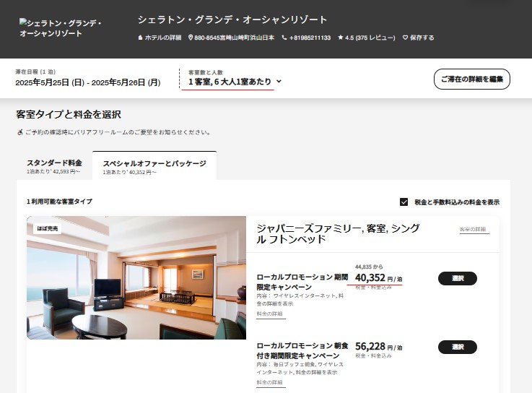Image resolution: width=532 pixels, height=393 pixels.
Task: Click the 44,835 から original price
Action: [369, 267]
